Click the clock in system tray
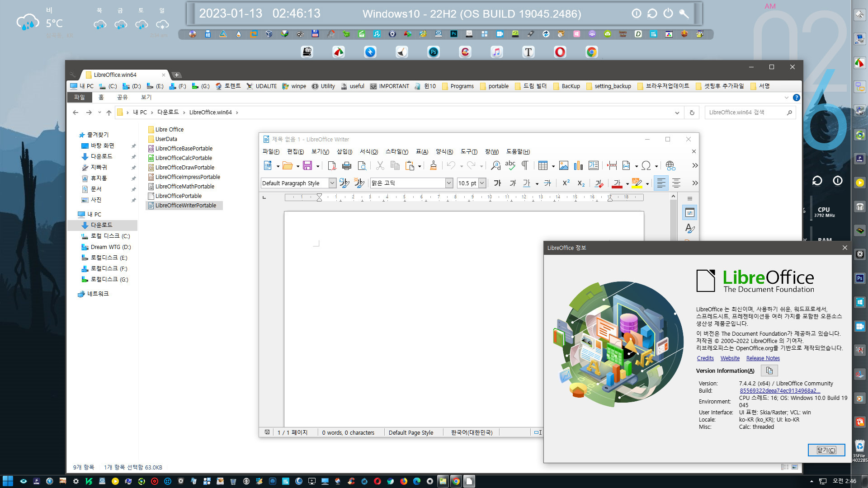 tap(844, 481)
